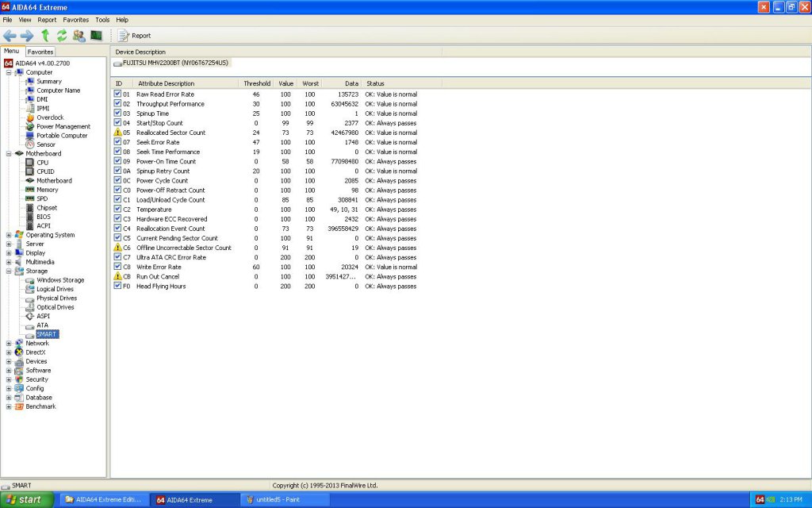
Task: Open the File menu
Action: coord(7,20)
